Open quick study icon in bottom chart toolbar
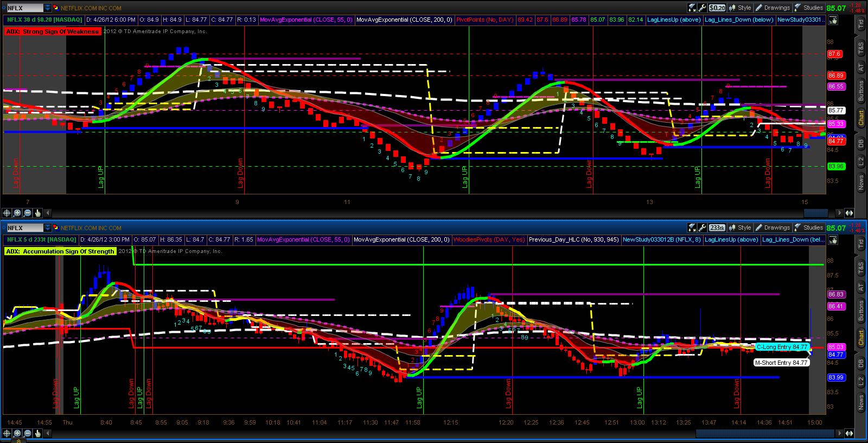This screenshot has height=443, width=868. (x=692, y=227)
